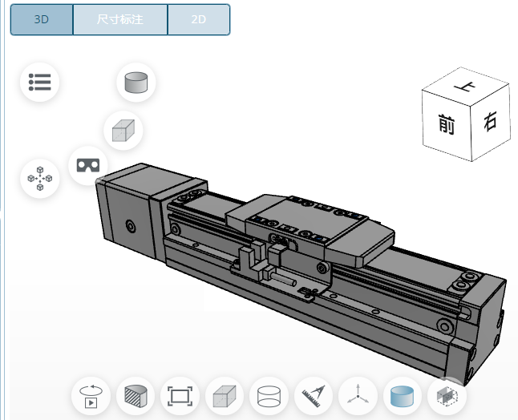Toggle the coordinate axes display
The image size is (518, 420).
click(358, 396)
